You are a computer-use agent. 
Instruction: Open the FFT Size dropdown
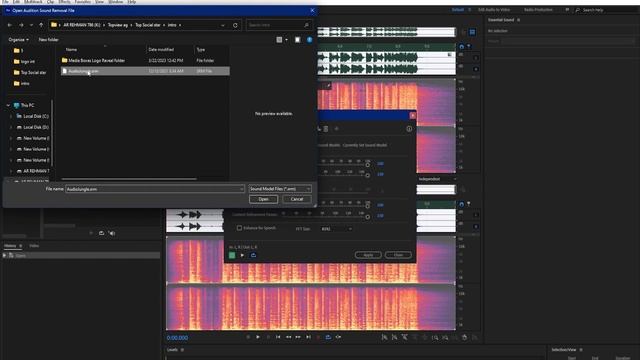click(336, 229)
